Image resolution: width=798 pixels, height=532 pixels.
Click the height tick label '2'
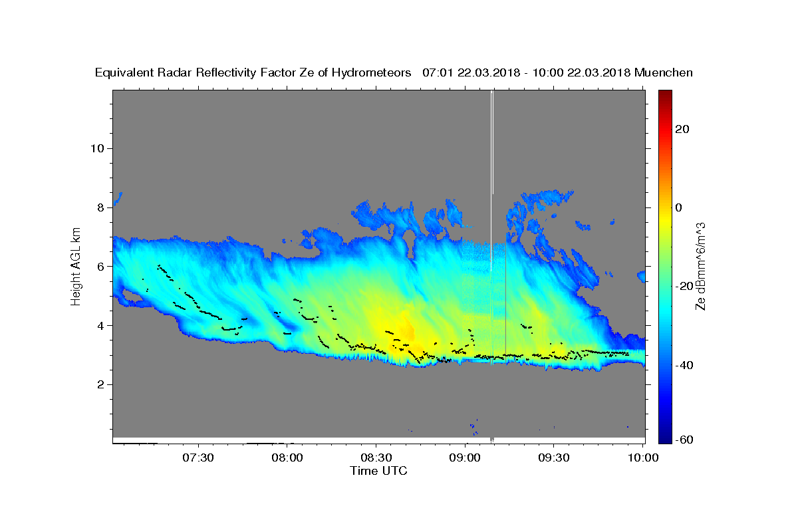(100, 384)
